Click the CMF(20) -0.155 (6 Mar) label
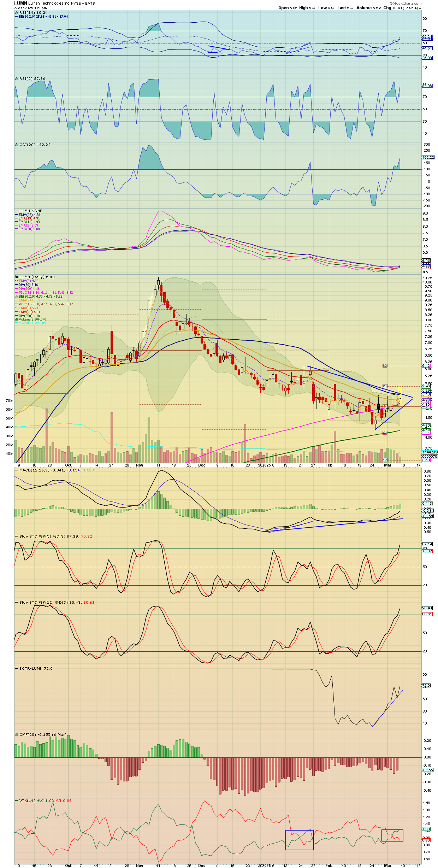The height and width of the screenshot is (868, 438). tap(43, 734)
